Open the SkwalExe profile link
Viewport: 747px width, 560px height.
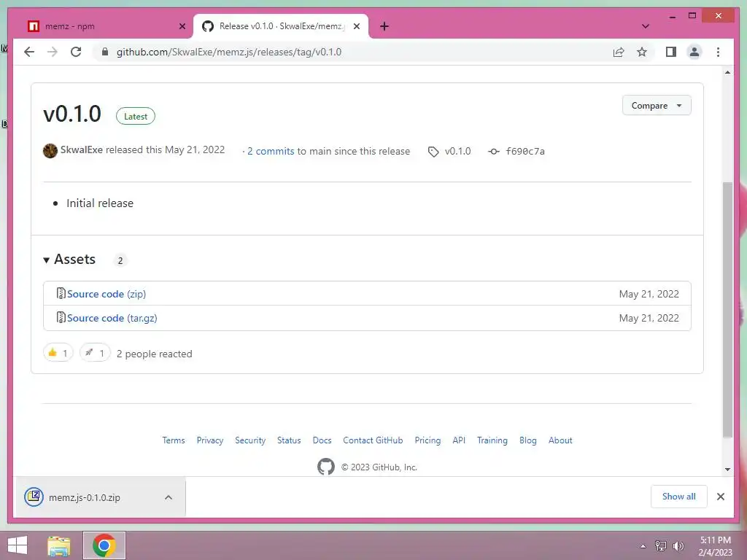[x=82, y=150]
